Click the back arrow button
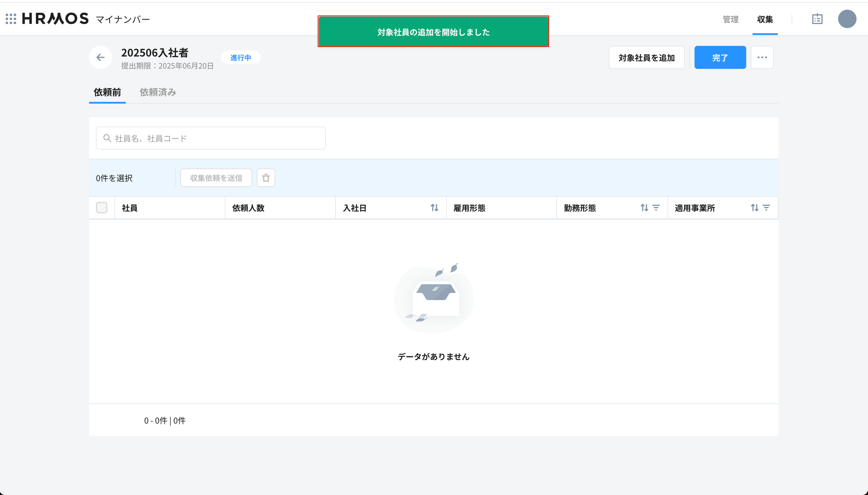Image resolution: width=868 pixels, height=495 pixels. (100, 57)
